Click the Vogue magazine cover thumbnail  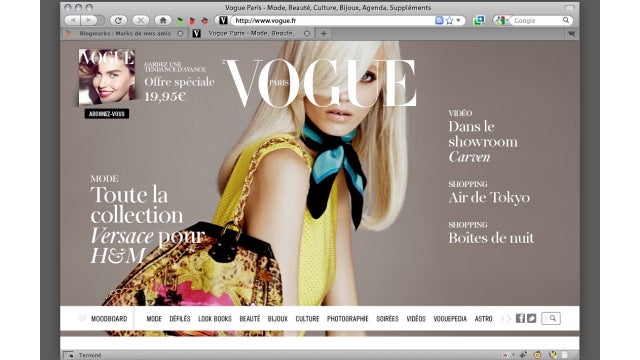click(107, 77)
